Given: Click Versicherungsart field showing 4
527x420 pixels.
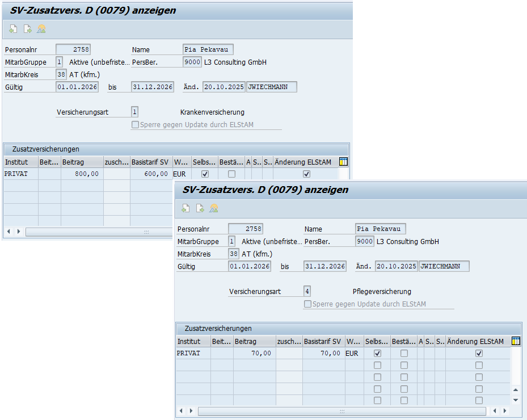Looking at the screenshot, I should (x=307, y=292).
